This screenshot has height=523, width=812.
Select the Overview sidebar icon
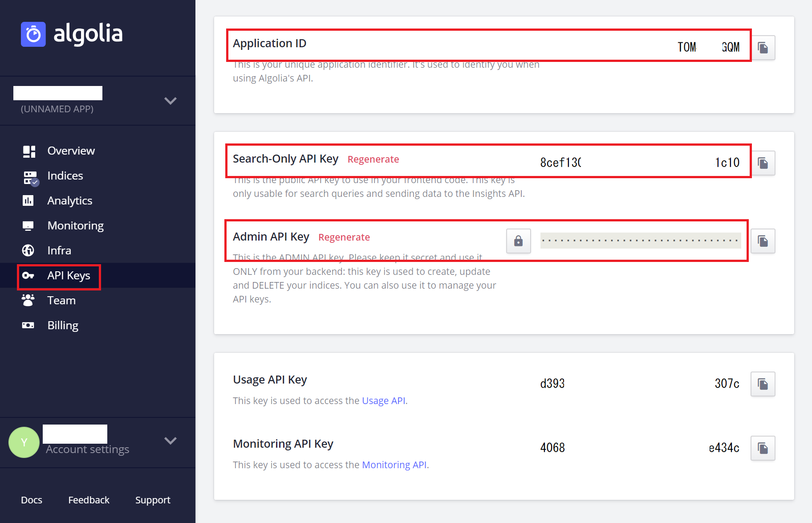[x=28, y=151]
